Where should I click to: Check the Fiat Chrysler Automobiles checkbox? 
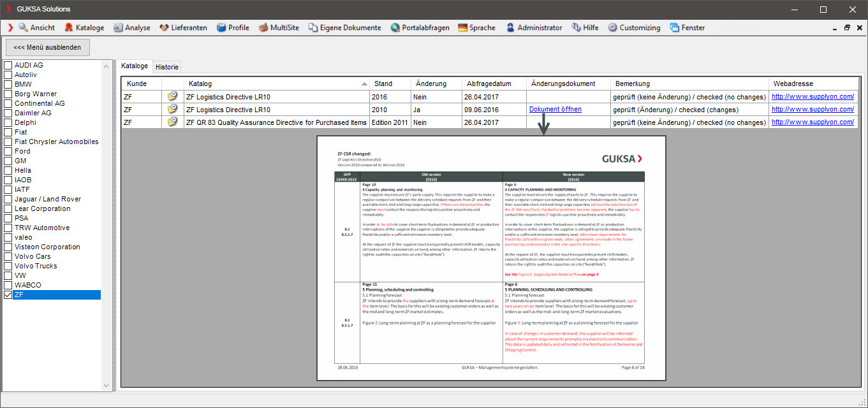coord(8,142)
